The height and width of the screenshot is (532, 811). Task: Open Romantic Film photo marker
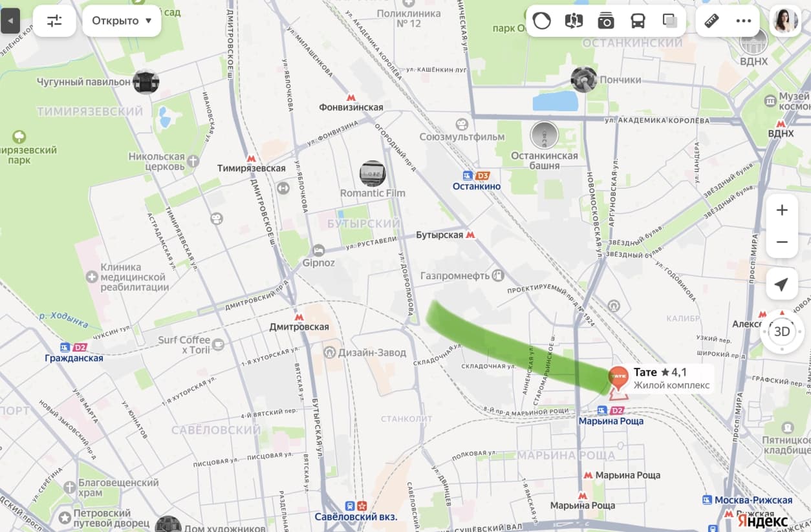pos(373,174)
